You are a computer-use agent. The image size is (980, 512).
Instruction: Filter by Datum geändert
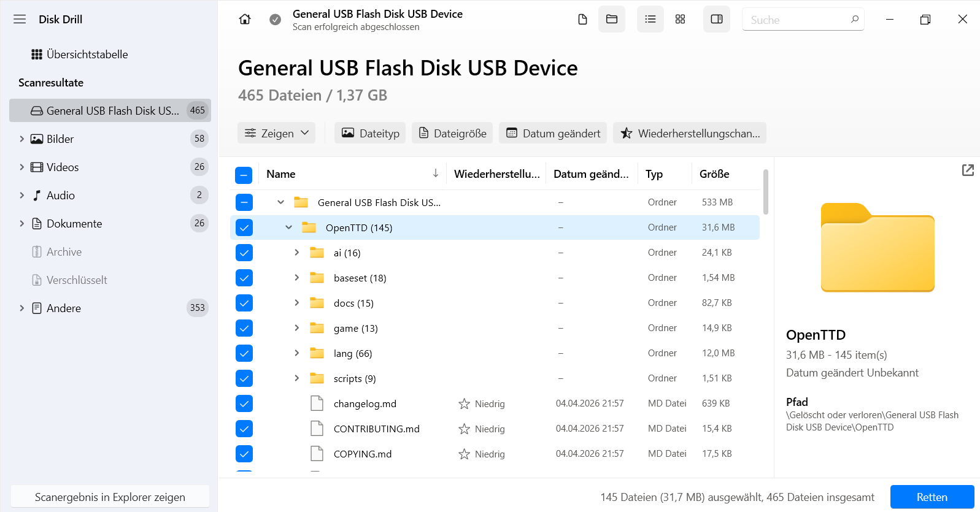click(553, 133)
